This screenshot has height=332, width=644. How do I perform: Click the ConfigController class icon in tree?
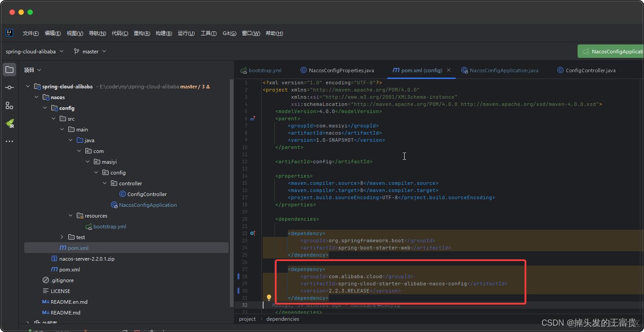tap(123, 194)
